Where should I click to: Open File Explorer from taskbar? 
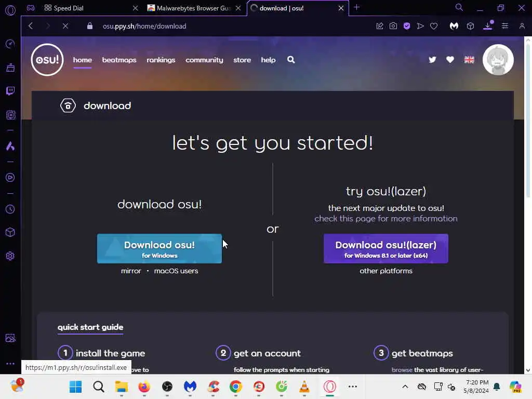click(x=121, y=387)
